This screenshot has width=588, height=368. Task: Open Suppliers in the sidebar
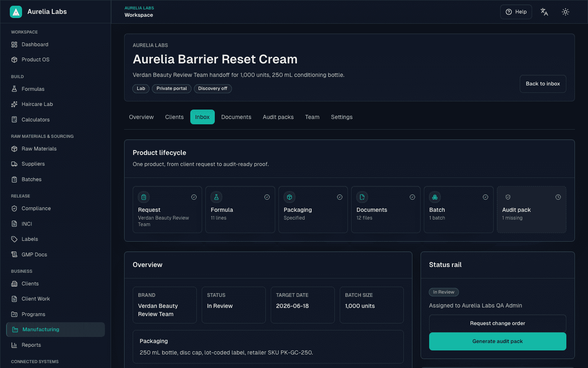56,164
